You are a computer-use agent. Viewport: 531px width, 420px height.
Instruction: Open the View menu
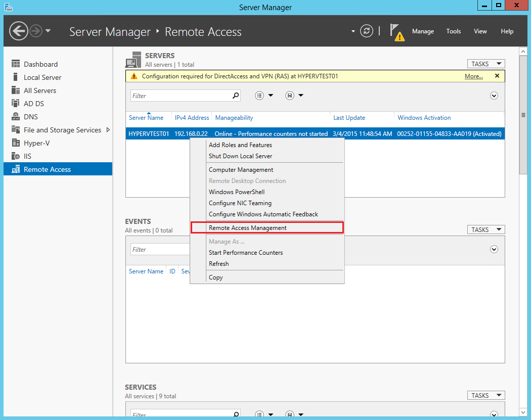[x=480, y=31]
